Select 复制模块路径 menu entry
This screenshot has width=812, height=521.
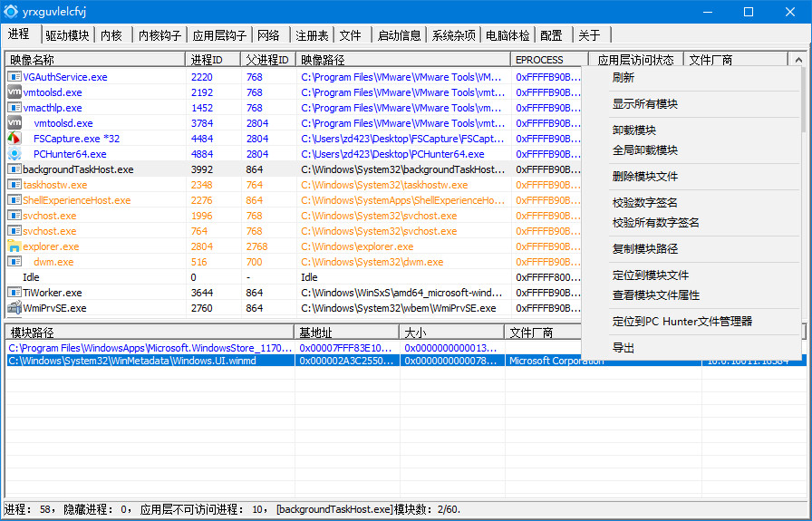click(x=644, y=249)
